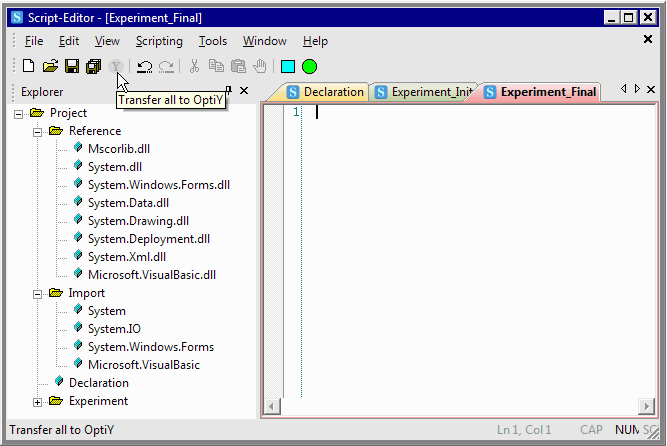Close the Explorer panel
This screenshot has height=446, width=667.
tap(244, 91)
